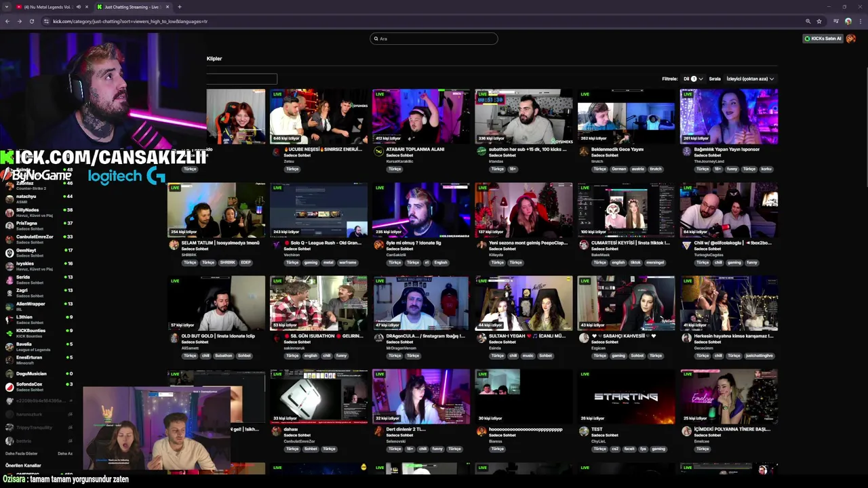The image size is (868, 488).
Task: Collapse list with Daha Az
Action: (x=65, y=453)
